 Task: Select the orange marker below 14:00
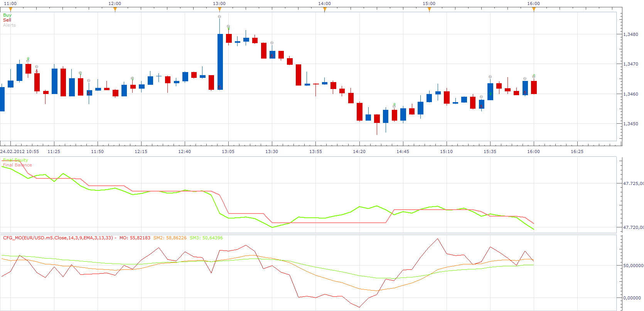click(325, 9)
